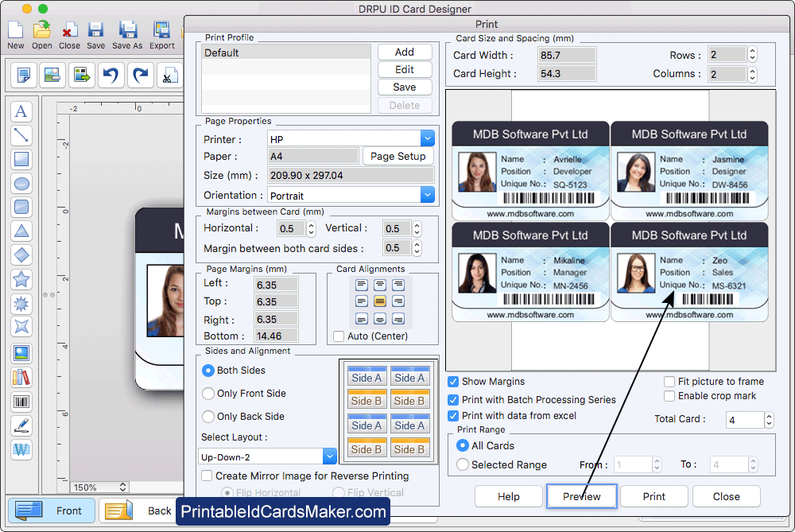The height and width of the screenshot is (532, 795).
Task: Save the design with the Save icon
Action: click(96, 35)
